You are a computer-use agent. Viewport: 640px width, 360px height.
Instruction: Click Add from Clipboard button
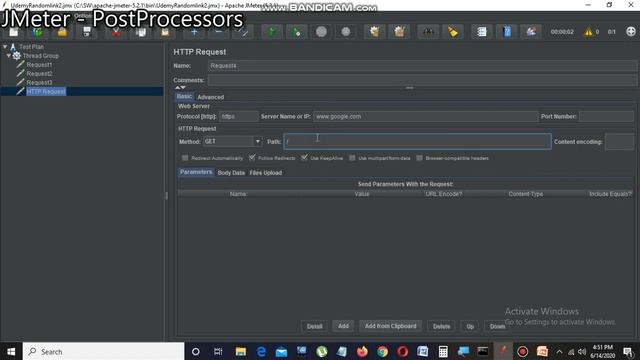click(x=391, y=326)
